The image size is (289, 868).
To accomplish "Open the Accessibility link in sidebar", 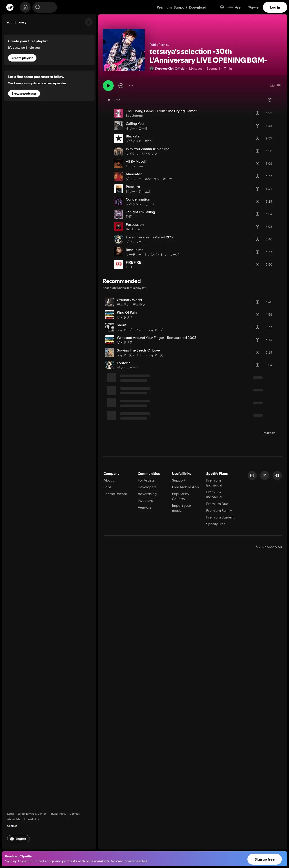I will (x=31, y=820).
